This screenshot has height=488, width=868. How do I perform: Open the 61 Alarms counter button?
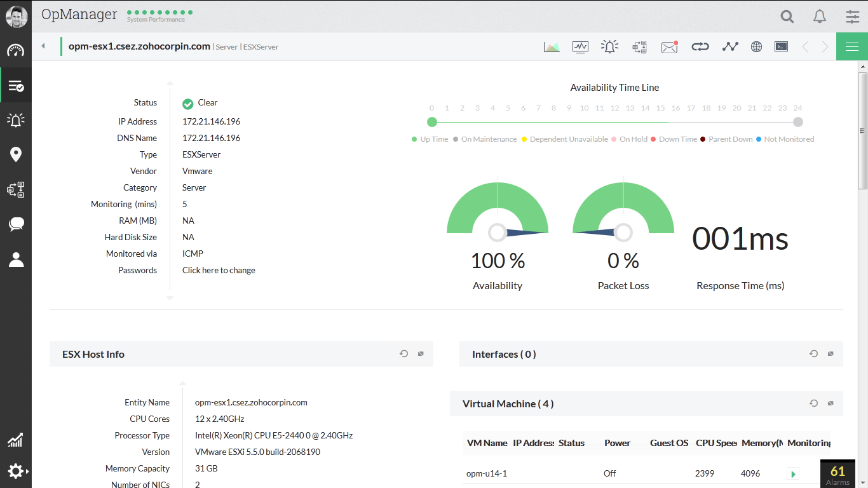click(x=837, y=474)
